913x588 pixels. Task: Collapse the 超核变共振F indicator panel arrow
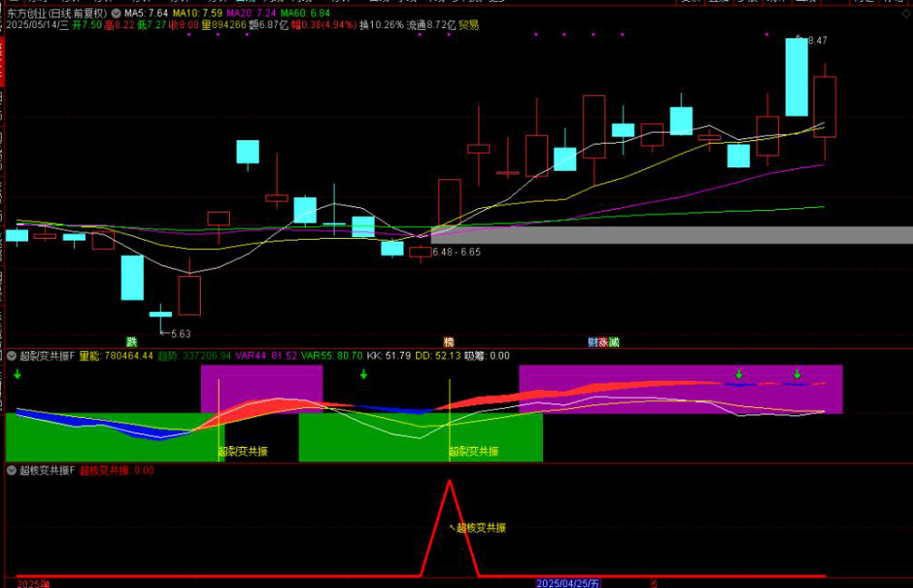coord(11,470)
